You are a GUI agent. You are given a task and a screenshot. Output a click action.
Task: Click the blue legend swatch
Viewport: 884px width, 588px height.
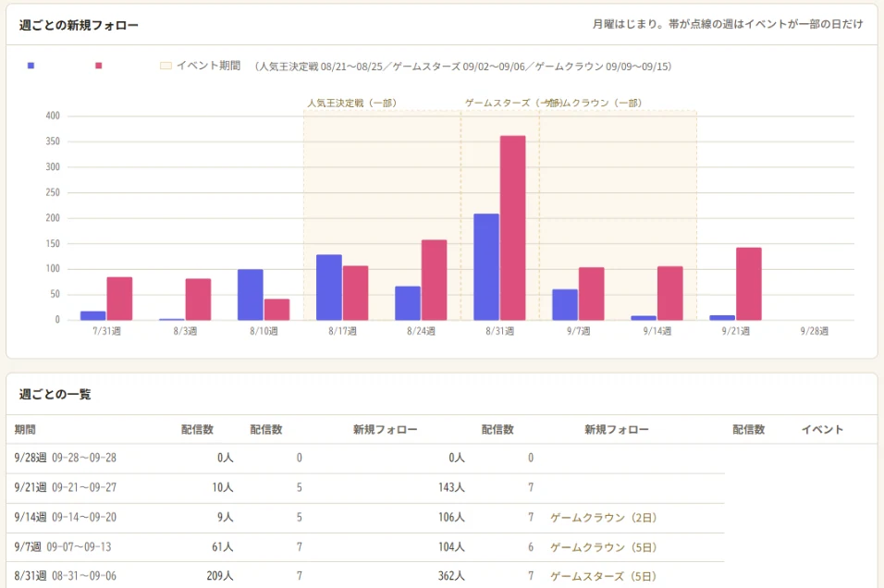pyautogui.click(x=31, y=66)
